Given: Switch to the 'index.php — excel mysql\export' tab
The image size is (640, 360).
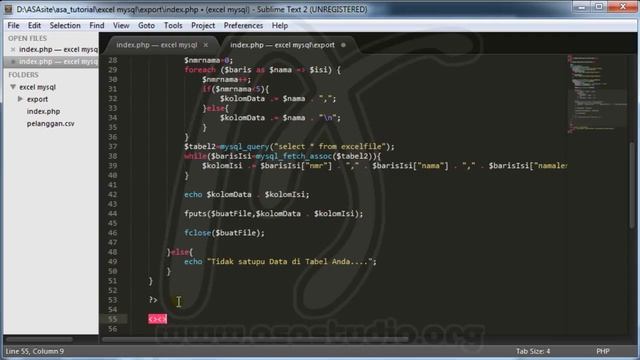Looking at the screenshot, I should (282, 45).
